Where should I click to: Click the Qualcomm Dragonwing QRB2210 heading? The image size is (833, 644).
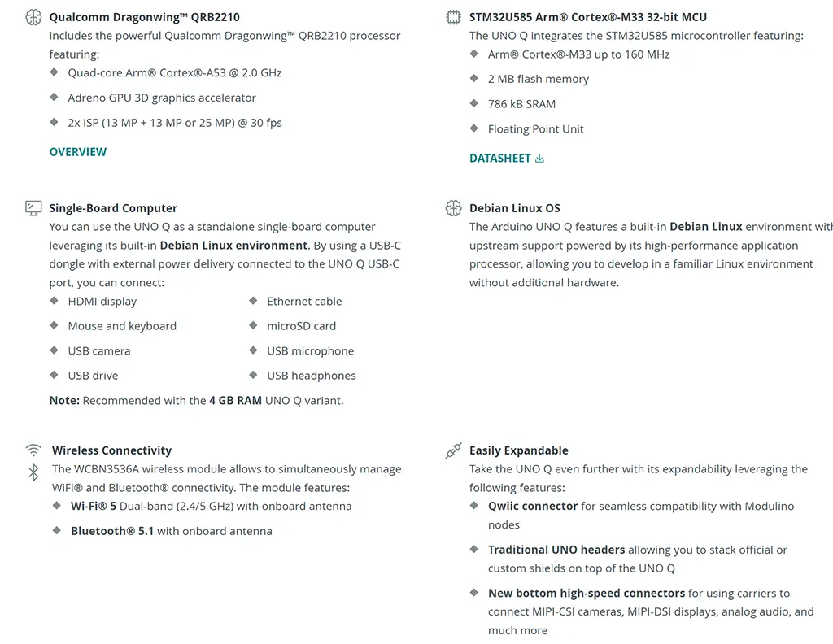pos(144,17)
